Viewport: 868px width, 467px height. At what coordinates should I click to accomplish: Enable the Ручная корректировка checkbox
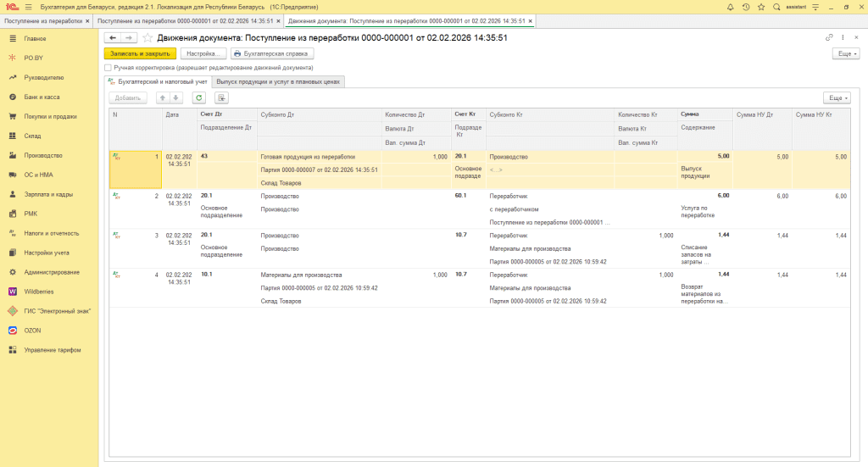click(x=108, y=67)
